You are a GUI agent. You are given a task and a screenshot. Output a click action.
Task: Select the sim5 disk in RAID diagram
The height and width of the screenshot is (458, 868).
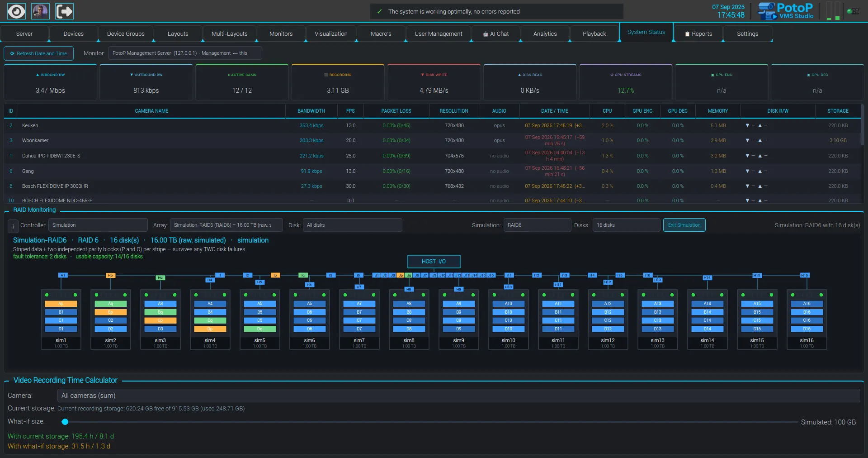[260, 320]
